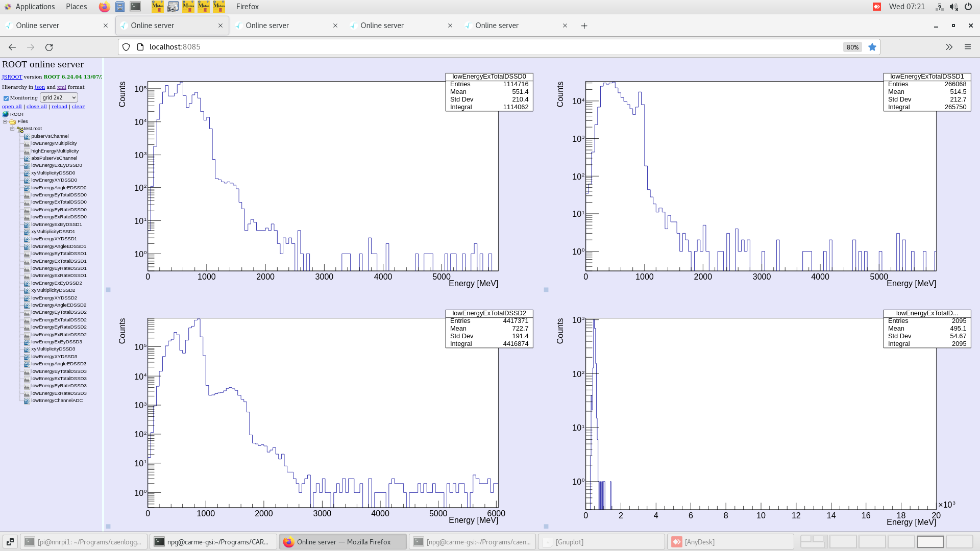The width and height of the screenshot is (980, 551).
Task: Click volume icon in system tray
Action: coord(953,7)
